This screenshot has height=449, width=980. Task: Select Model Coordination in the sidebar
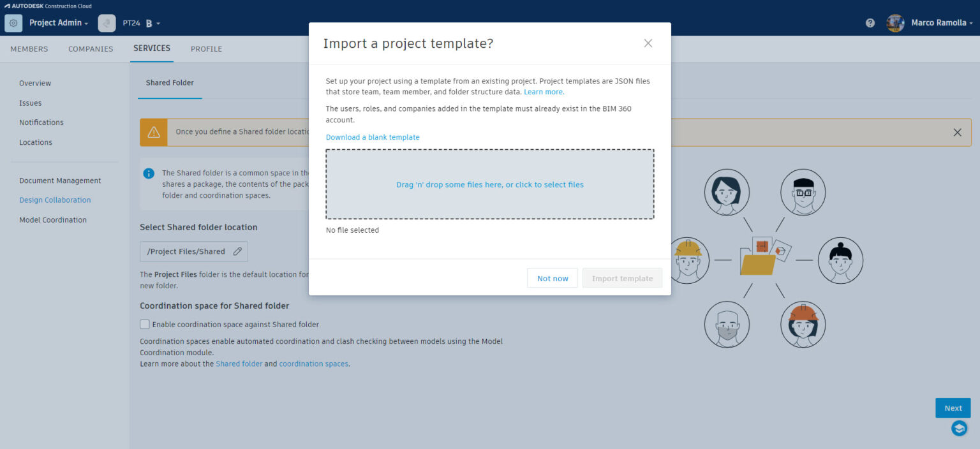tap(53, 220)
